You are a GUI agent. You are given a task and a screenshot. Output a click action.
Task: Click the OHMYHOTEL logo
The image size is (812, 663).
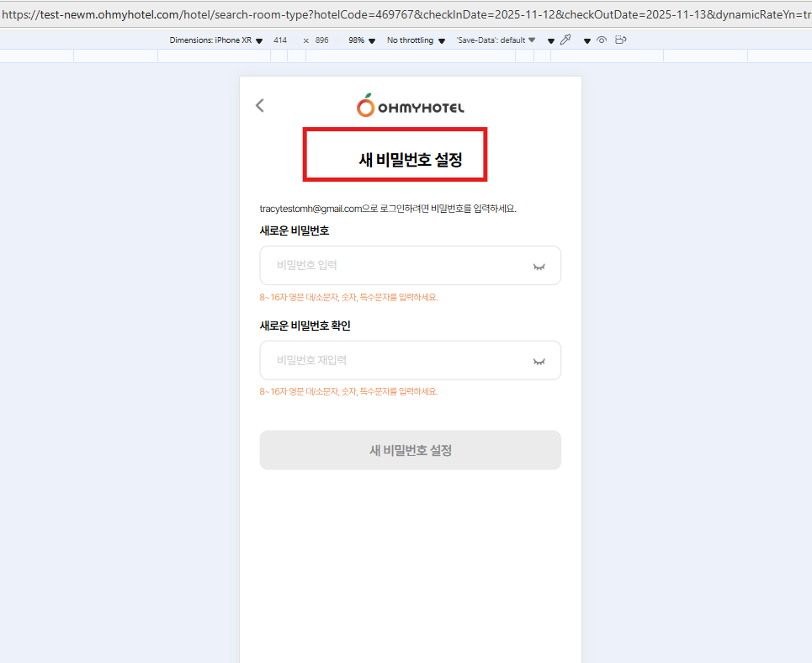[410, 106]
